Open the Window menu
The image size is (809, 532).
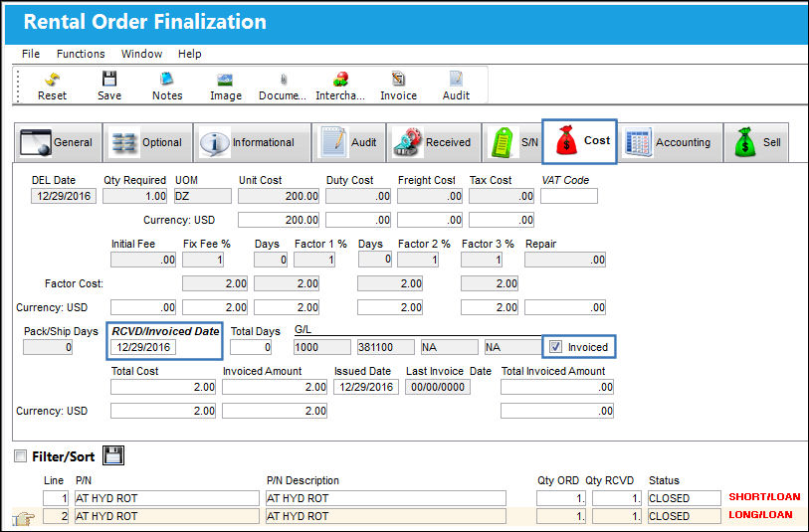[x=141, y=54]
